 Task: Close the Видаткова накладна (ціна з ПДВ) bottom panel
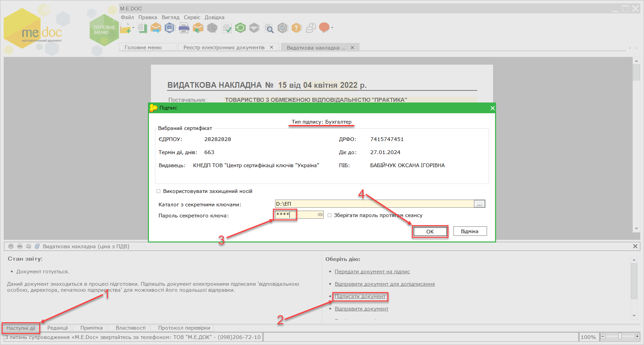click(x=635, y=246)
